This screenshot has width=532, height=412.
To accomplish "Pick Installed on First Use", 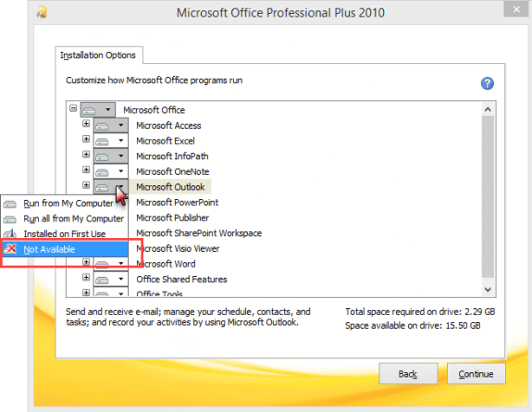I will (65, 234).
